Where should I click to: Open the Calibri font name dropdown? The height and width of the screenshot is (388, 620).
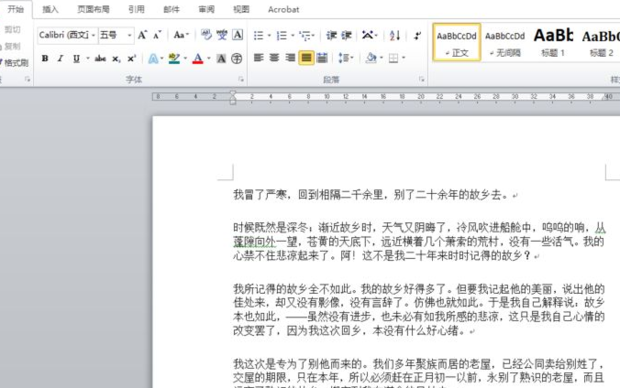(93, 35)
